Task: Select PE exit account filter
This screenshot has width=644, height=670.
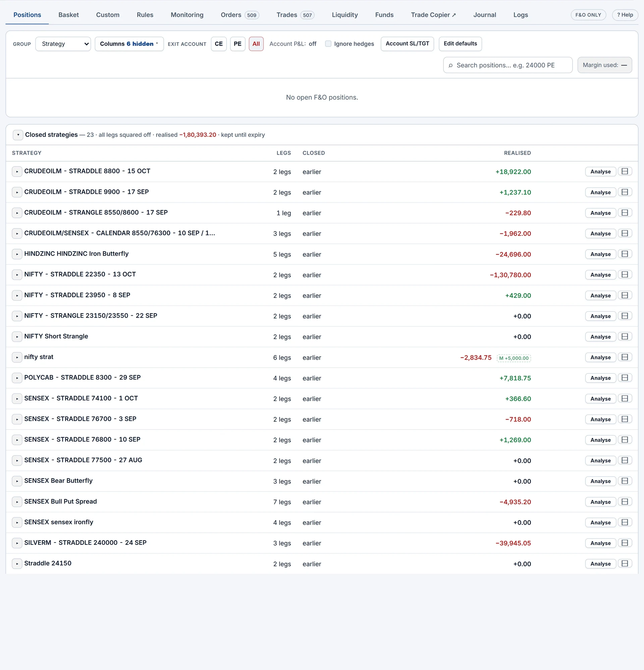Action: [237, 44]
